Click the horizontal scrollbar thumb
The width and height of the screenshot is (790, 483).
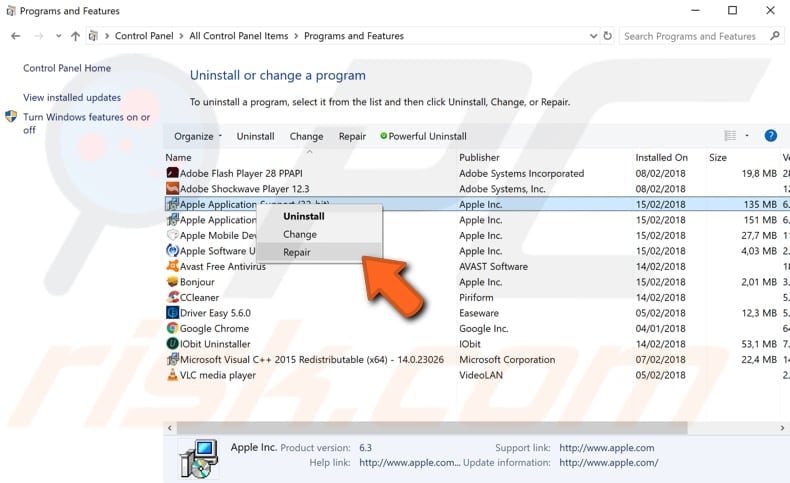coord(432,428)
